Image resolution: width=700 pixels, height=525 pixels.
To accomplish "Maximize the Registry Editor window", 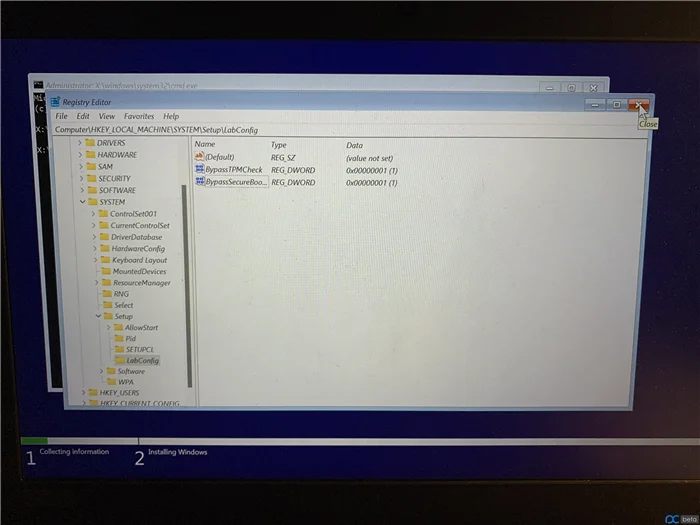I will 617,104.
